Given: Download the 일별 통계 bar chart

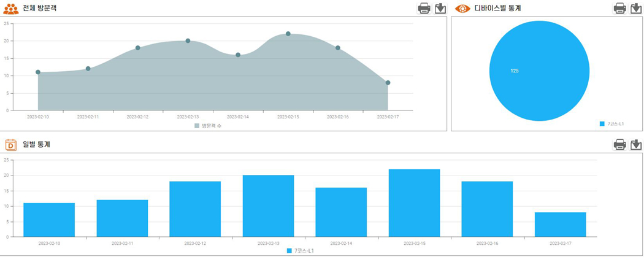Looking at the screenshot, I should pos(636,145).
